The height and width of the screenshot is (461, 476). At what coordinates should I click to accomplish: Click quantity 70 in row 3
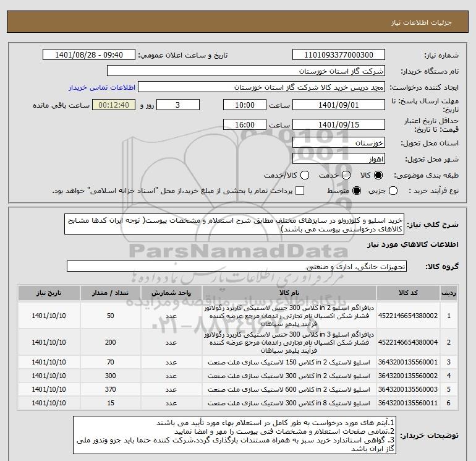(x=110, y=362)
